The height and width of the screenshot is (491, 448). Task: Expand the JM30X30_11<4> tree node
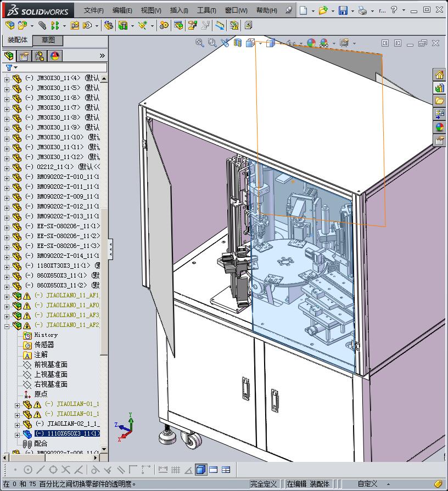click(7, 80)
